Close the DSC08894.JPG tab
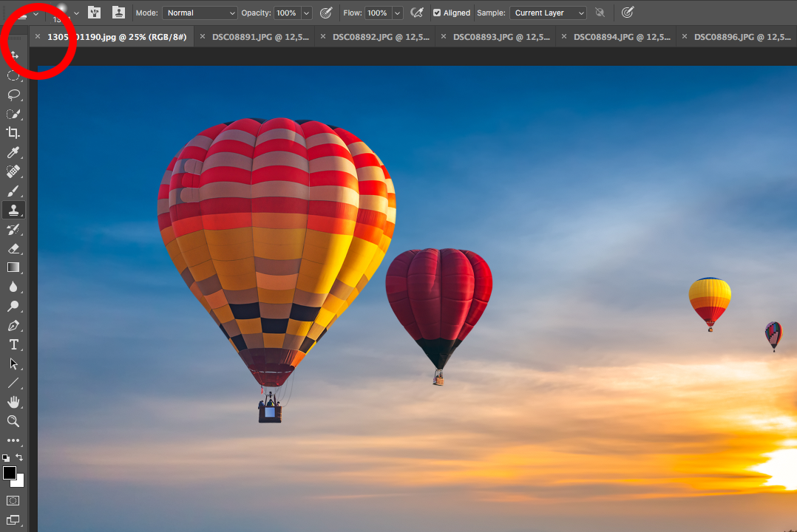Viewport: 797px width, 532px height. [563, 36]
